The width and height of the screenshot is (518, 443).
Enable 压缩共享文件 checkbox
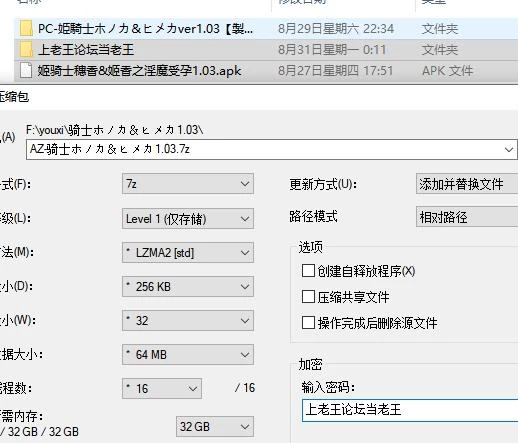pyautogui.click(x=308, y=297)
